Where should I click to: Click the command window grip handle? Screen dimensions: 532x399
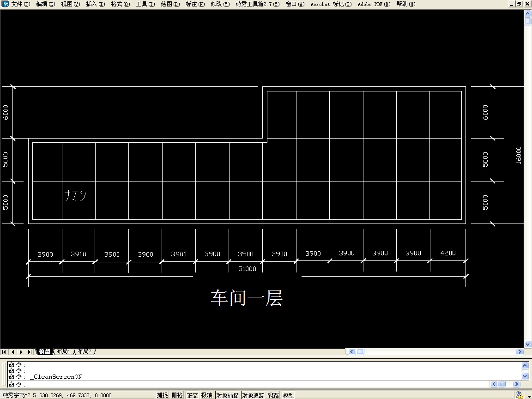5,375
